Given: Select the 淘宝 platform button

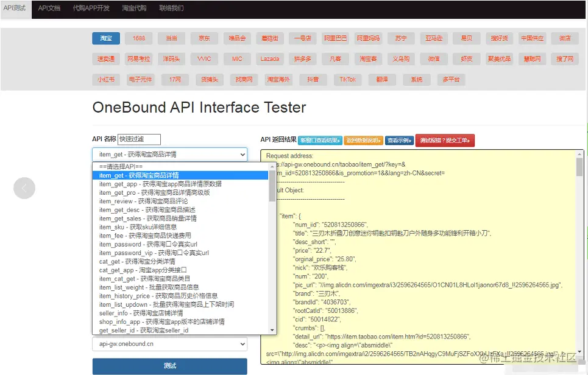Looking at the screenshot, I should (x=106, y=38).
